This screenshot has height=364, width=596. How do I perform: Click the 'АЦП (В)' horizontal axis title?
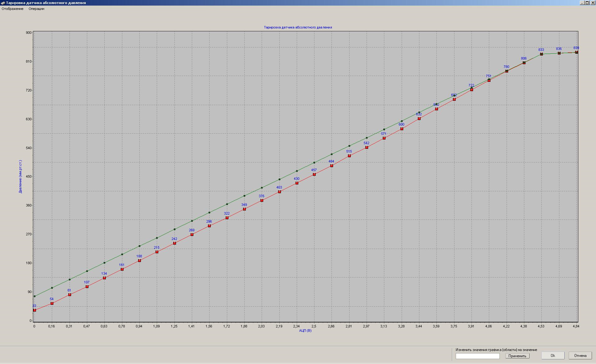[305, 331]
